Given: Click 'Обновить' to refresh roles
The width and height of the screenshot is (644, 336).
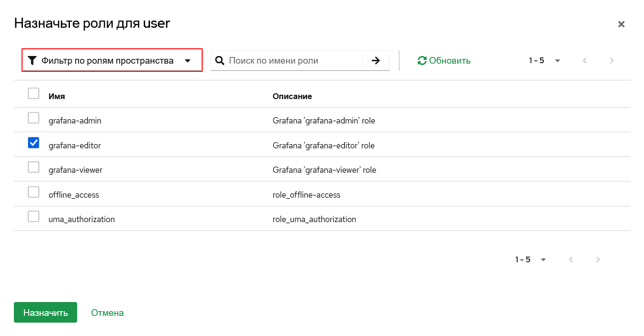Looking at the screenshot, I should click(x=444, y=61).
